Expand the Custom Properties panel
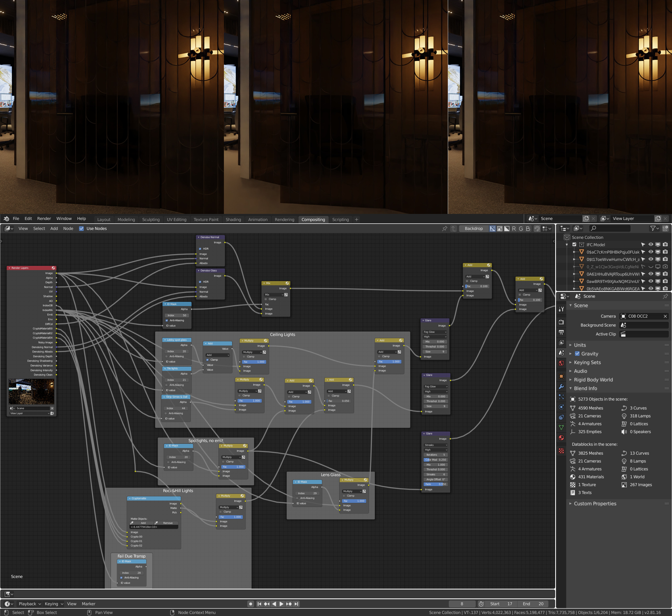672x616 pixels. coord(570,504)
